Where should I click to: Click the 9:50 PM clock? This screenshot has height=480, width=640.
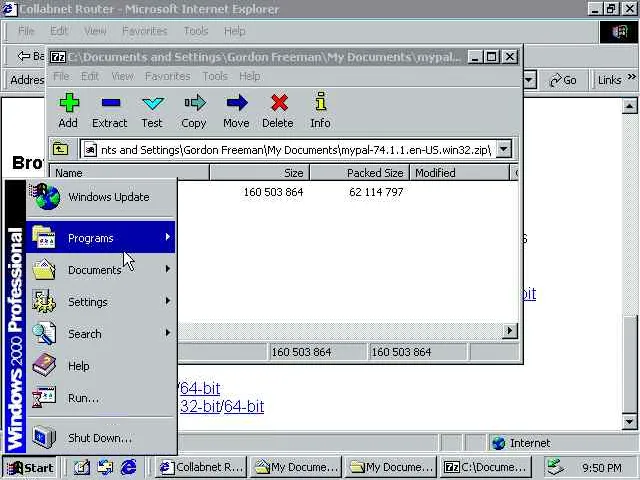click(602, 468)
